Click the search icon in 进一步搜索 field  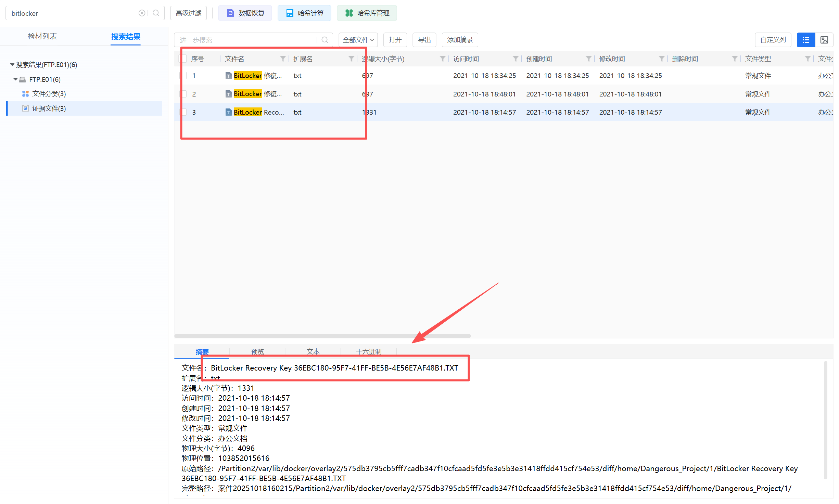tap(325, 40)
